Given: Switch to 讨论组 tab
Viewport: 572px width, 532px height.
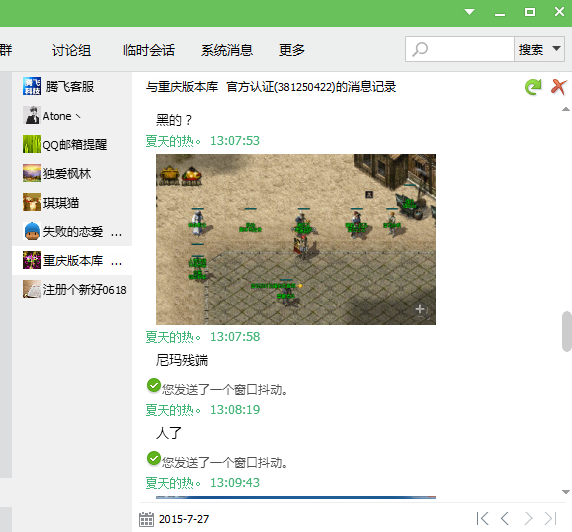Looking at the screenshot, I should (71, 50).
